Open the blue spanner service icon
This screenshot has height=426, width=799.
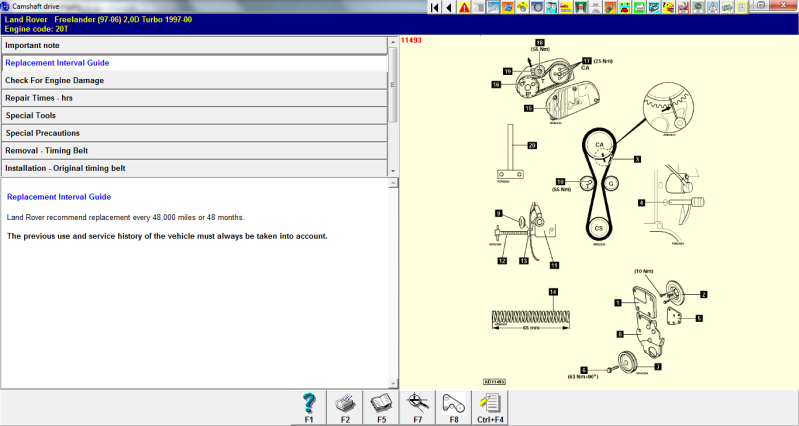[493, 7]
